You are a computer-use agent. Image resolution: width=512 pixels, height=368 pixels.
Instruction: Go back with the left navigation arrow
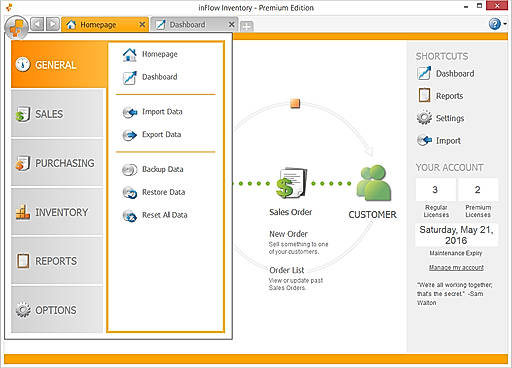pyautogui.click(x=37, y=24)
